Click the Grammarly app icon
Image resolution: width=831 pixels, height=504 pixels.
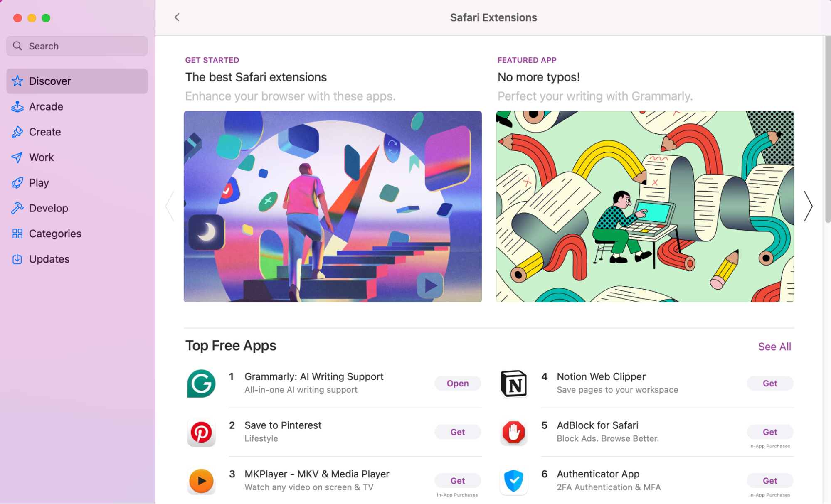[x=201, y=383]
